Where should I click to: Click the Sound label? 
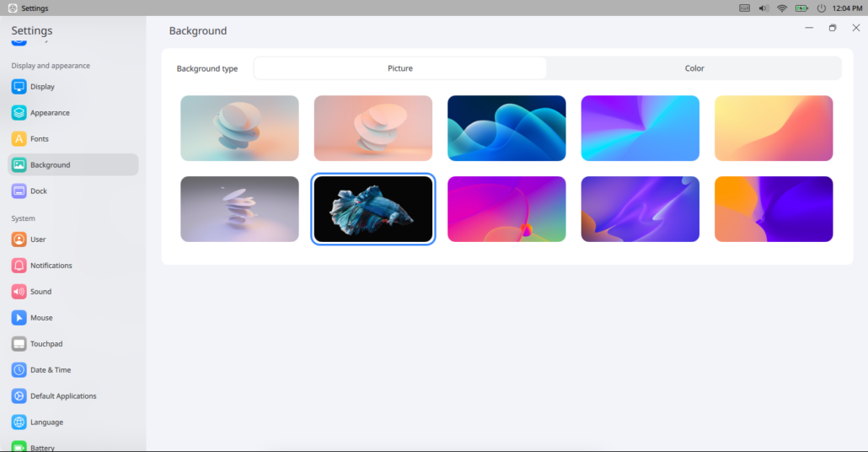pos(41,292)
